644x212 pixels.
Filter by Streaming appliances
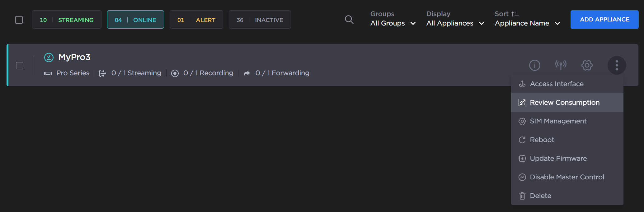[x=67, y=20]
